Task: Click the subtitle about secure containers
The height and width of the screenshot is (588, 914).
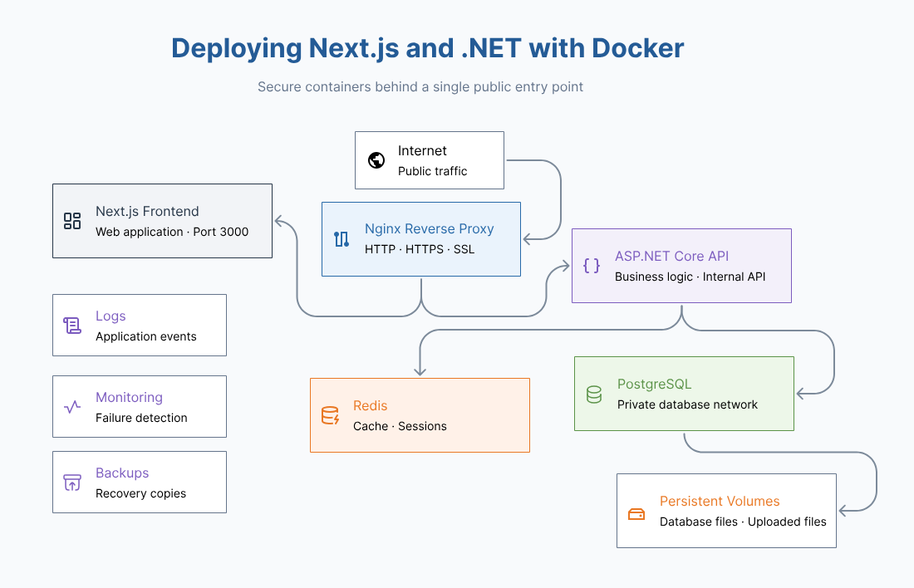Action: (420, 87)
